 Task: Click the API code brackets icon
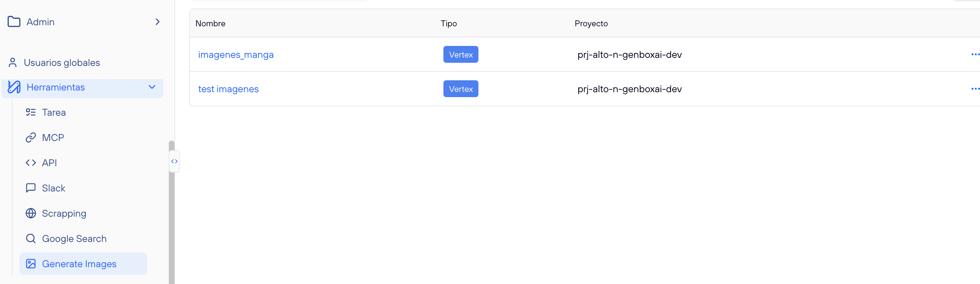[x=31, y=163]
